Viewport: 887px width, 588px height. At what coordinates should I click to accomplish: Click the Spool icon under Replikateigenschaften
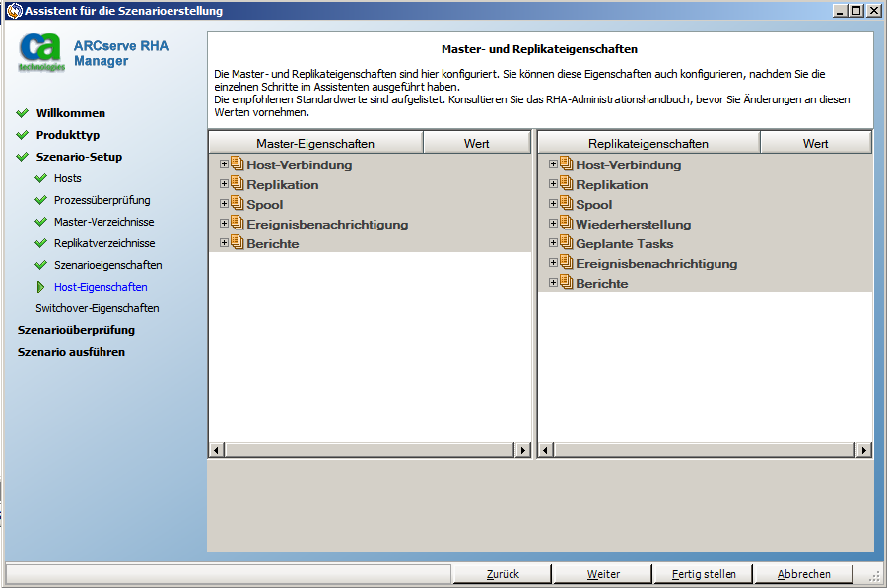[x=565, y=205]
